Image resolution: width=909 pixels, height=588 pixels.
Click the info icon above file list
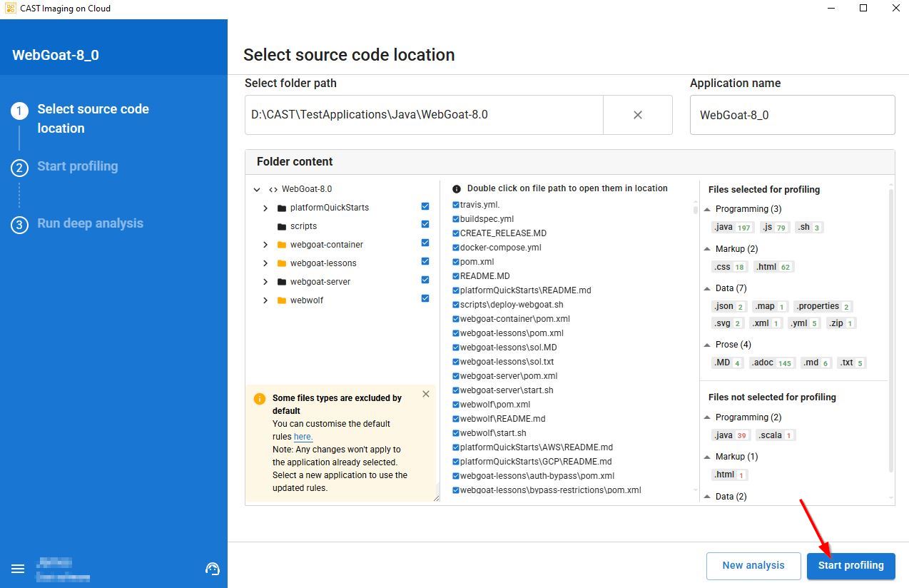(x=457, y=189)
